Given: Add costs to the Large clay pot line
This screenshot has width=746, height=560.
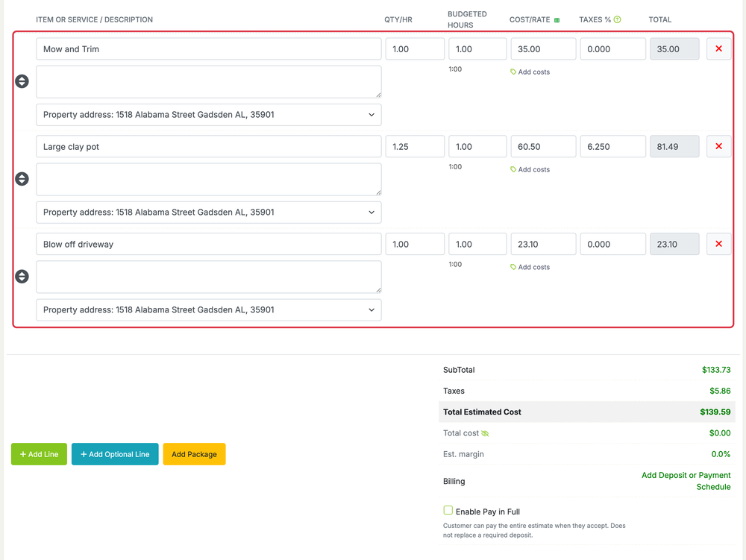Looking at the screenshot, I should pyautogui.click(x=530, y=169).
